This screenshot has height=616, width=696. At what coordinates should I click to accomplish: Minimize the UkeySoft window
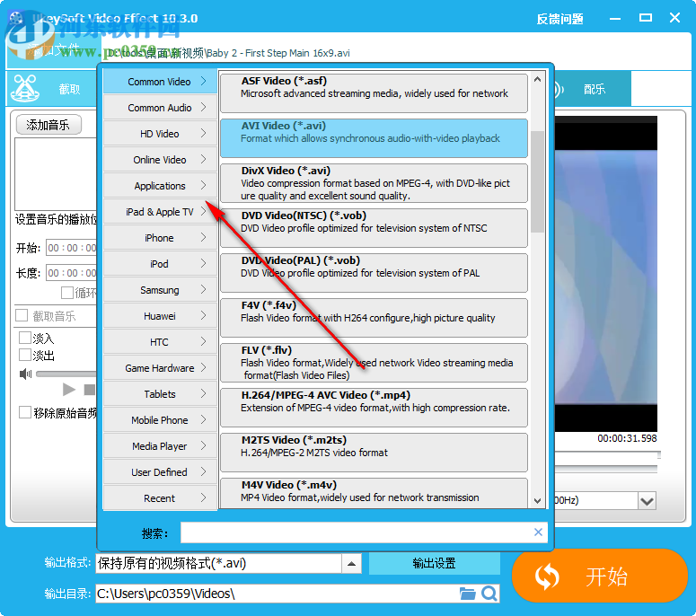[x=615, y=19]
